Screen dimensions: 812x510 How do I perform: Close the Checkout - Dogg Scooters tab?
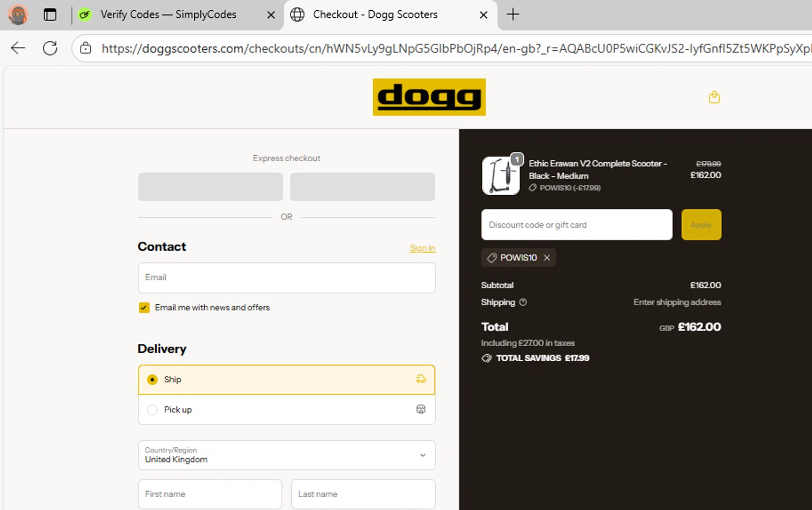[x=483, y=15]
